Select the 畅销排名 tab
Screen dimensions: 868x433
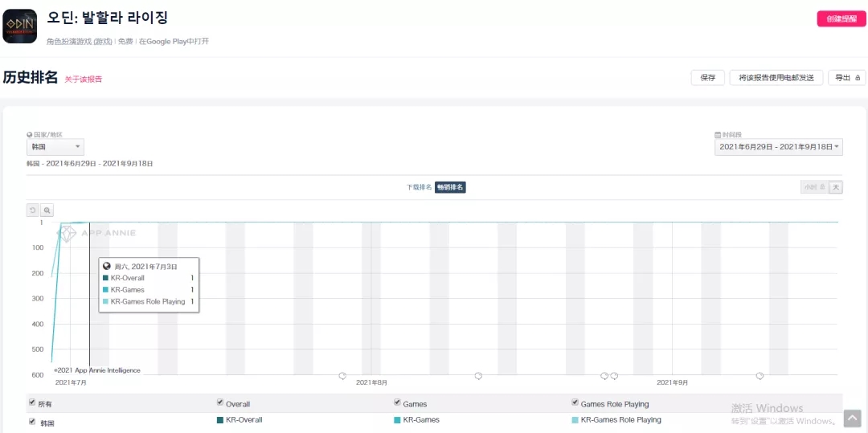point(450,187)
